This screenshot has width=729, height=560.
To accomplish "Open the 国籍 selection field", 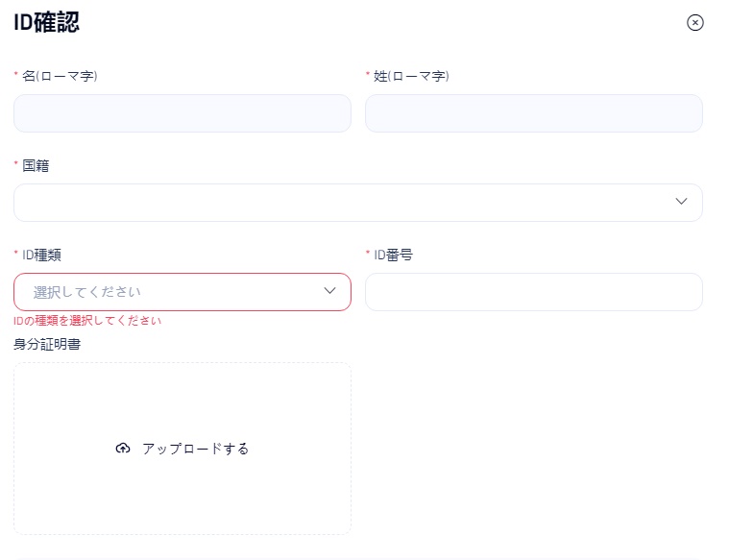I will (346, 203).
